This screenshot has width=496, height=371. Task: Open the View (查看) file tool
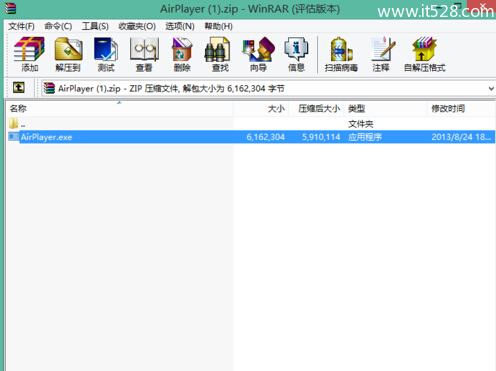(x=144, y=54)
